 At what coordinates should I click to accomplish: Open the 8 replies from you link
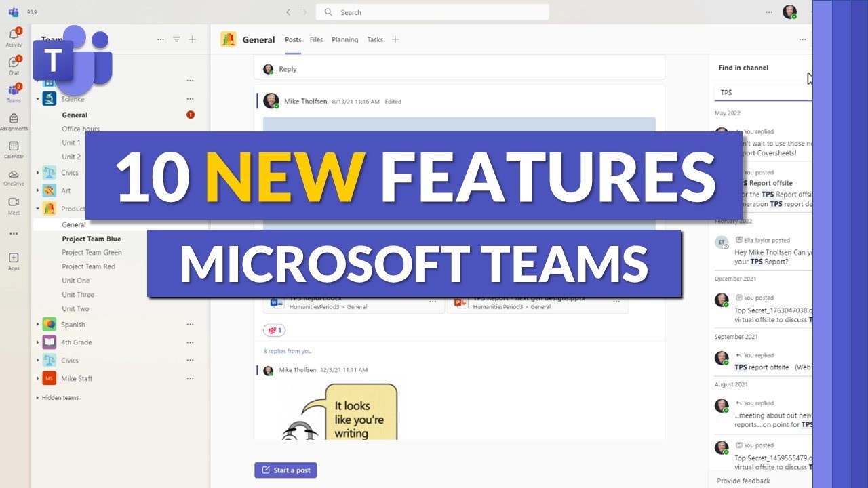[288, 351]
